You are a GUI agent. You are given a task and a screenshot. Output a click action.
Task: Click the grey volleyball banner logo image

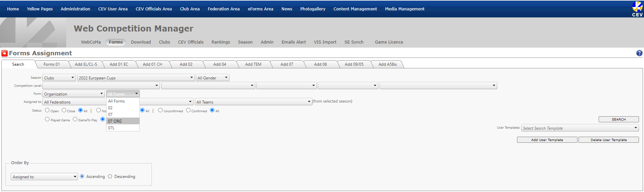click(x=33, y=33)
